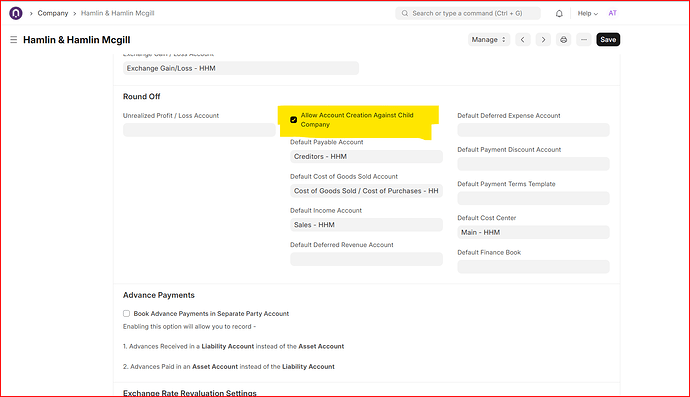Click the search magnifier icon
Screen dimensions: 690x397
click(x=404, y=13)
